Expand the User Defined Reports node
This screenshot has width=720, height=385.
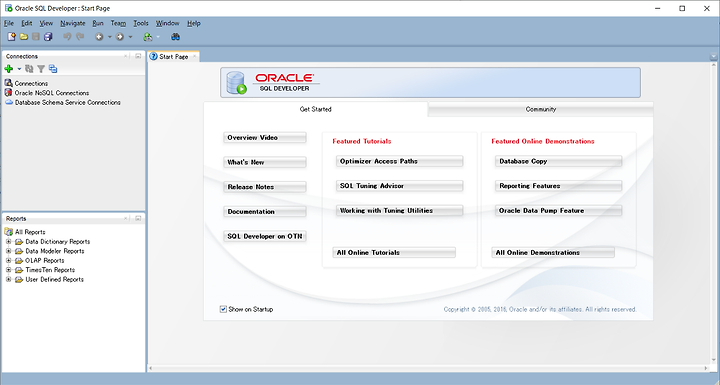(8, 279)
